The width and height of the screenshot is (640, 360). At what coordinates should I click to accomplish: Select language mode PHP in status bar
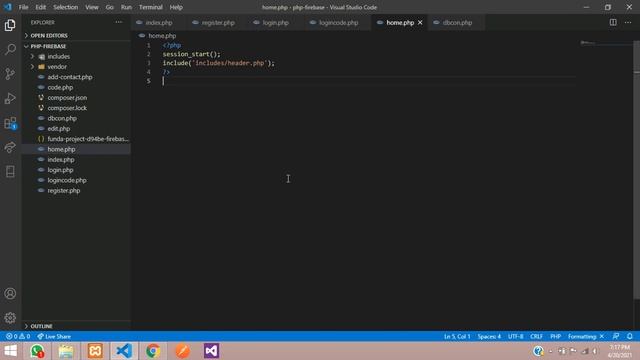(x=556, y=336)
